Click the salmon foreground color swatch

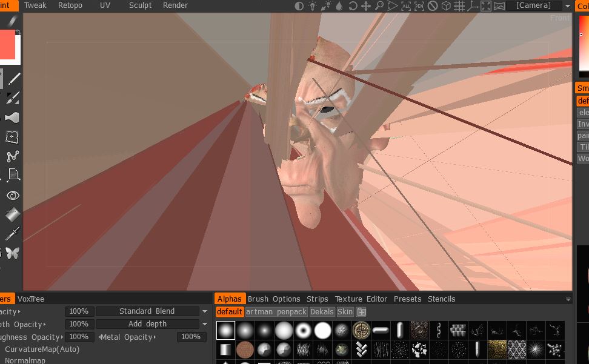pyautogui.click(x=8, y=47)
